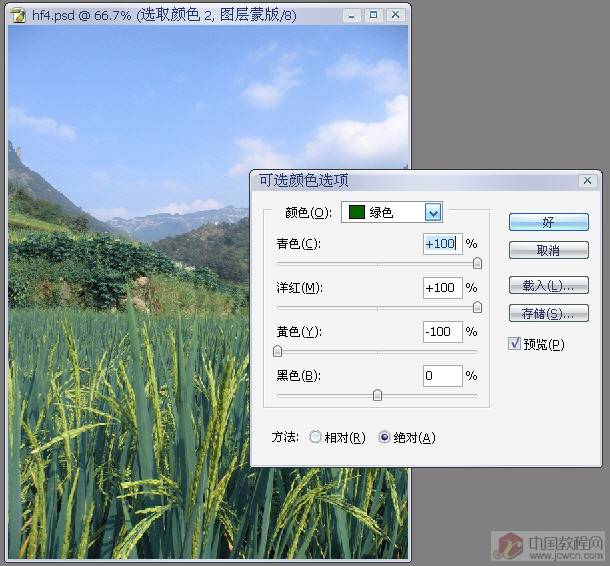Confirm with the 好 button
This screenshot has height=566, width=610.
(x=548, y=222)
